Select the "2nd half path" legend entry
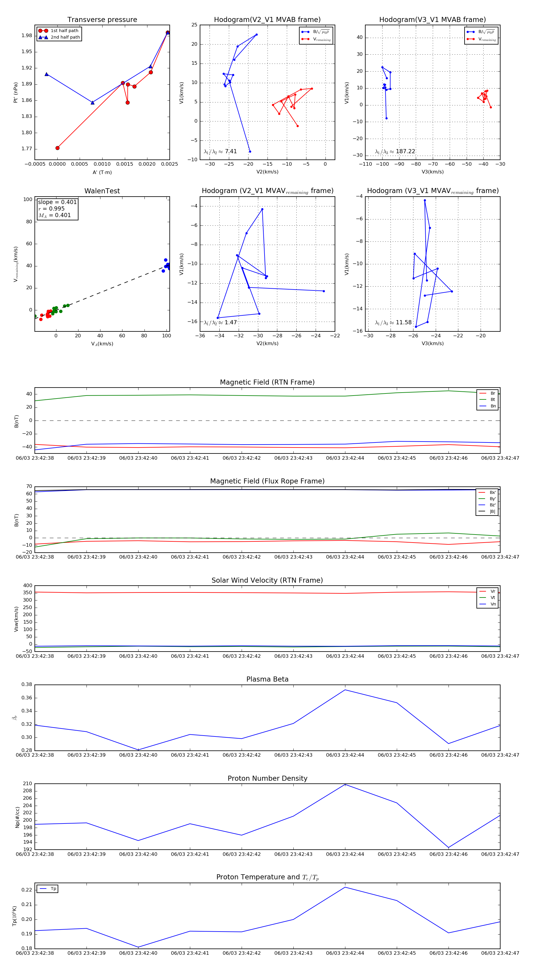Image resolution: width=535 pixels, height=980 pixels. click(59, 37)
